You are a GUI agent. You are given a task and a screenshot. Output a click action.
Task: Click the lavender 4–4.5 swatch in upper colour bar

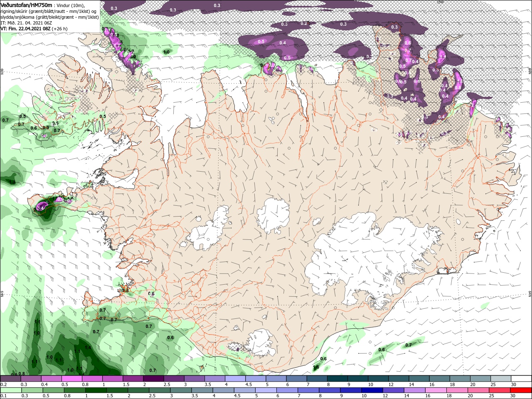click(x=234, y=379)
